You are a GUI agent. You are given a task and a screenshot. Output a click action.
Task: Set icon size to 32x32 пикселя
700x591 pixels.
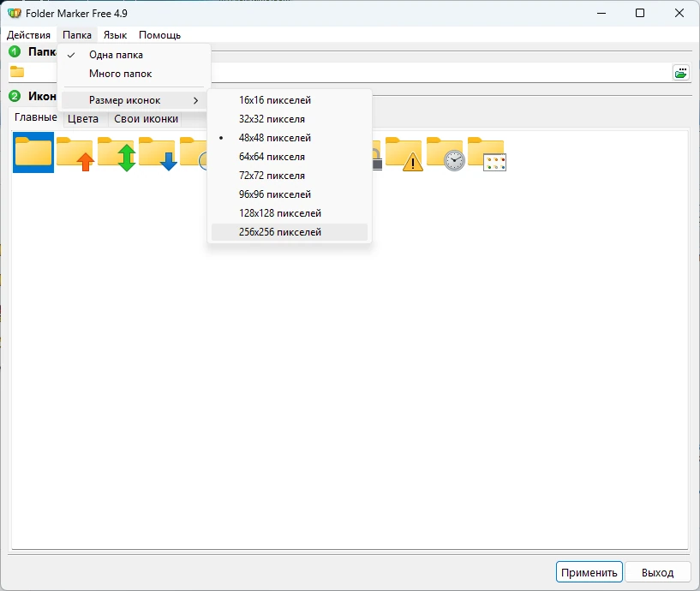point(290,119)
